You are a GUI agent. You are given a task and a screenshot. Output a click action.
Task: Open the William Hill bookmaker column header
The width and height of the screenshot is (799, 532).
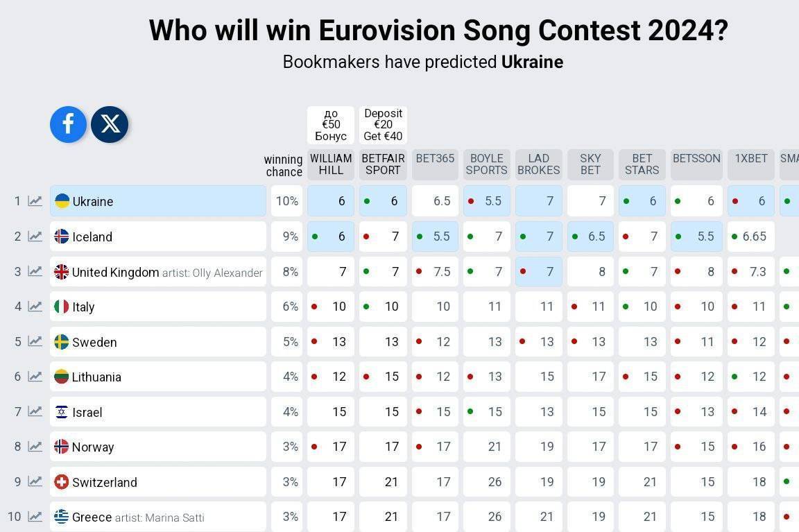tap(331, 164)
